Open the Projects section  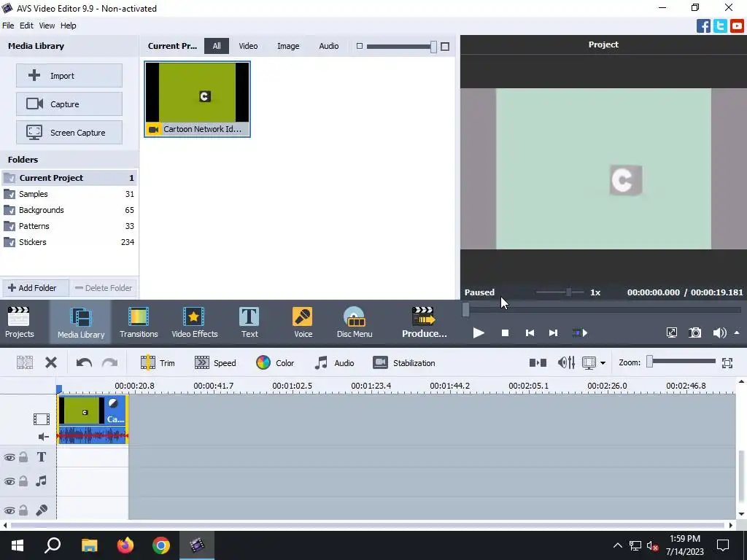pos(19,322)
